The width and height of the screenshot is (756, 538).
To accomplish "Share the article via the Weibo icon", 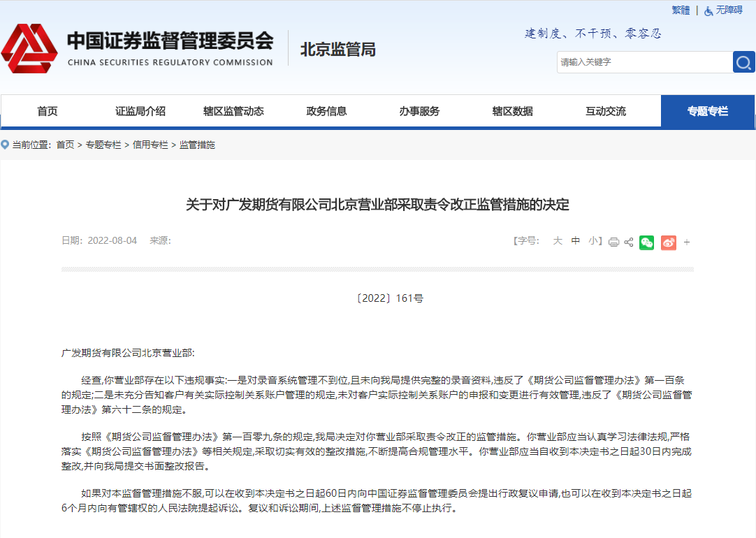I will (668, 242).
